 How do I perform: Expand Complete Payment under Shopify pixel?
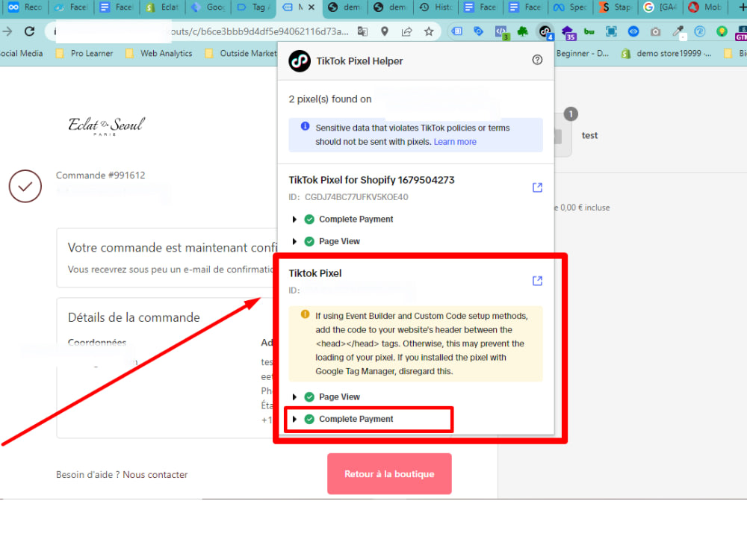pyautogui.click(x=294, y=219)
